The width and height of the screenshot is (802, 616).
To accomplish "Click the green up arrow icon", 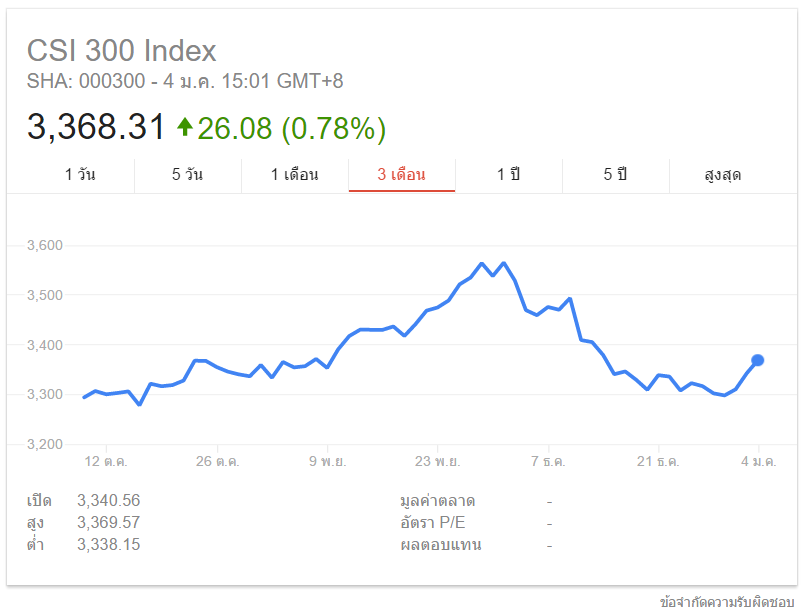I will [184, 127].
